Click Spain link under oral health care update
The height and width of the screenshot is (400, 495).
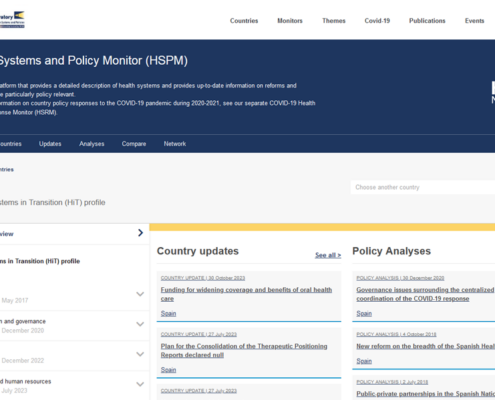click(x=168, y=313)
